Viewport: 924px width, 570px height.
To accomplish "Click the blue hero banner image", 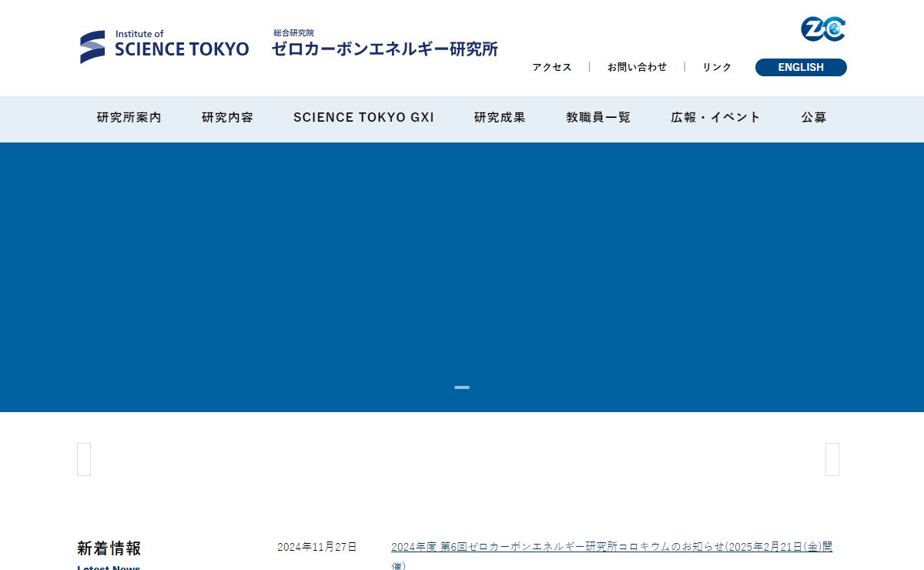I will click(x=462, y=270).
